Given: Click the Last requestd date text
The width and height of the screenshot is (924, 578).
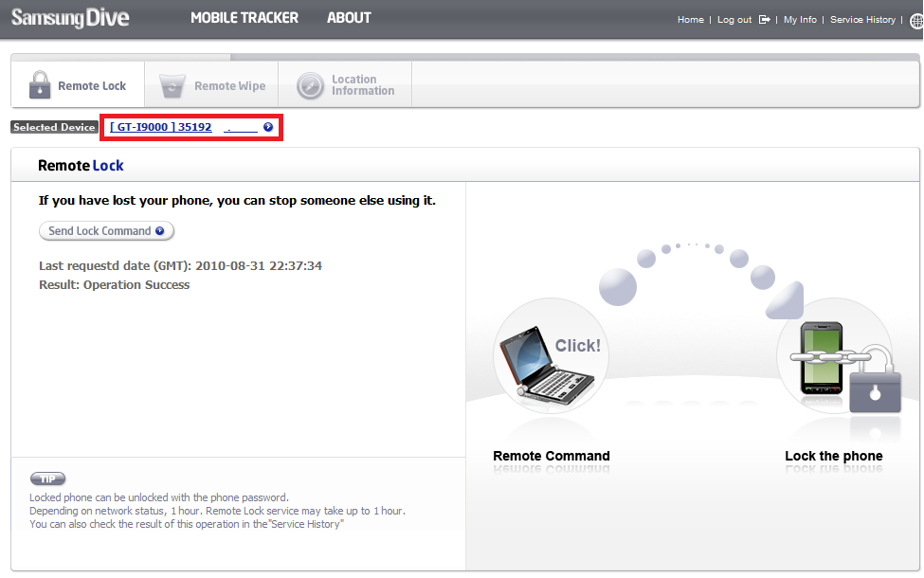Looking at the screenshot, I should coord(180,265).
